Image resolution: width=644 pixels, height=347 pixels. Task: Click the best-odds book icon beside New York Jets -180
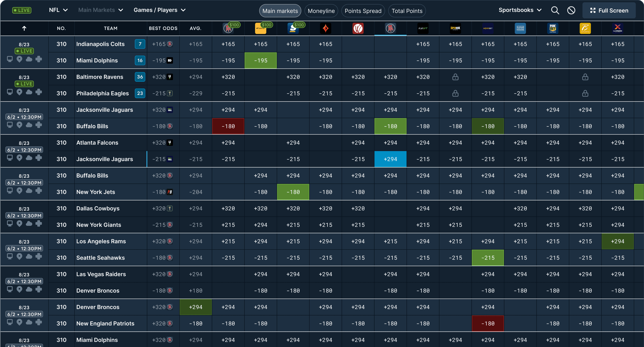point(170,192)
